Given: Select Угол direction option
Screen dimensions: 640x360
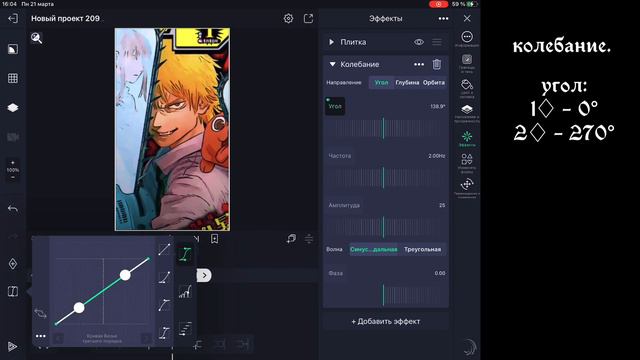Looking at the screenshot, I should (381, 82).
